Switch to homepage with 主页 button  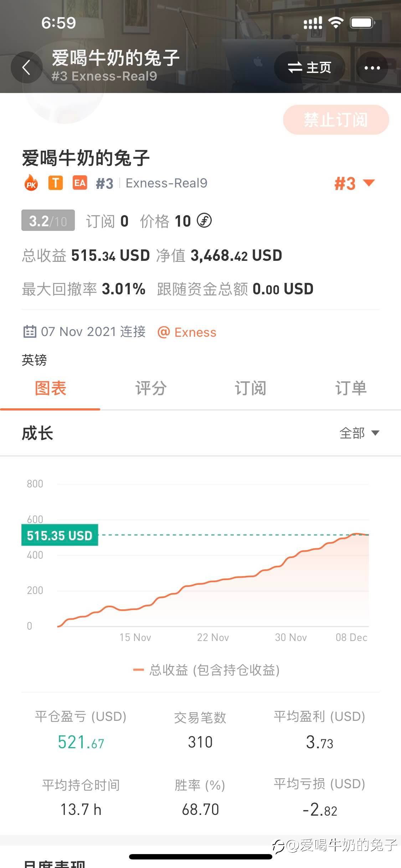point(309,68)
